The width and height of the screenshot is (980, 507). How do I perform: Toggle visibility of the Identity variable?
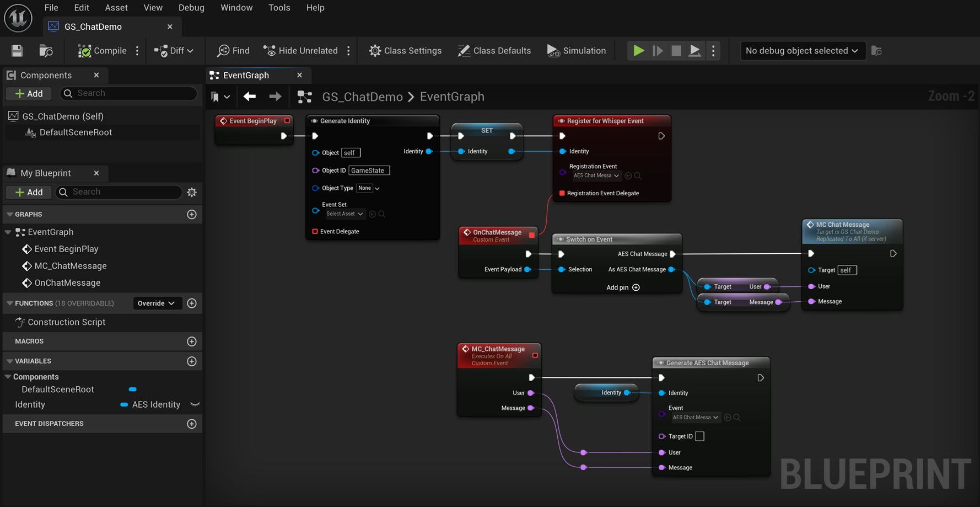click(195, 404)
